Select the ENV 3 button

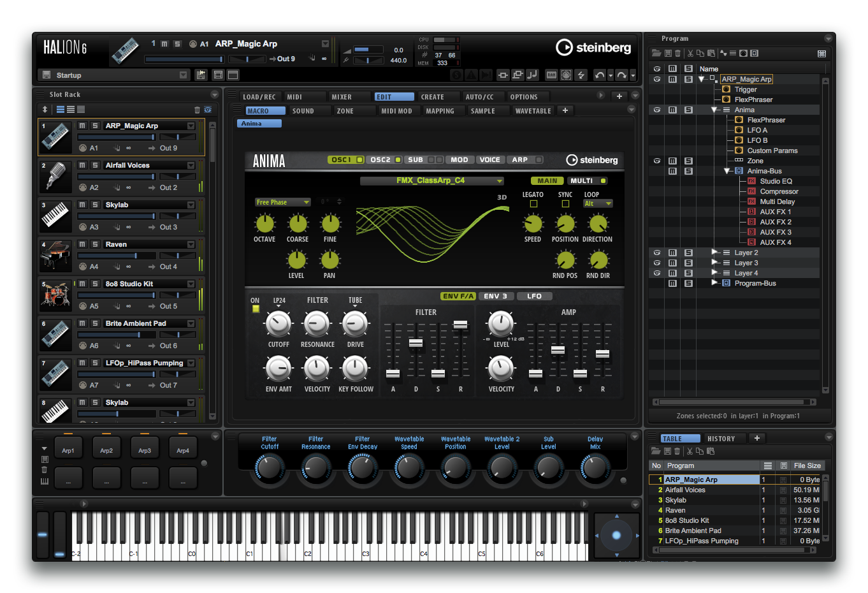tap(495, 296)
